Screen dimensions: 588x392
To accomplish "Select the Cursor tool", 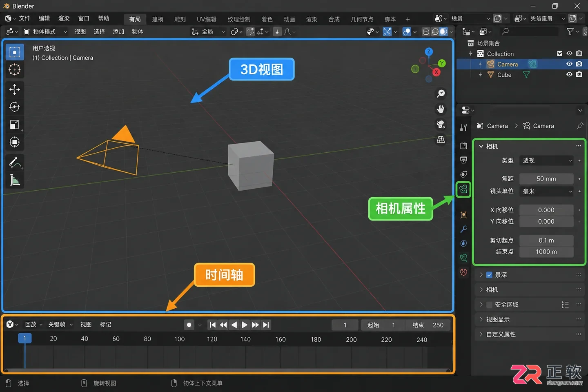I will 15,70.
